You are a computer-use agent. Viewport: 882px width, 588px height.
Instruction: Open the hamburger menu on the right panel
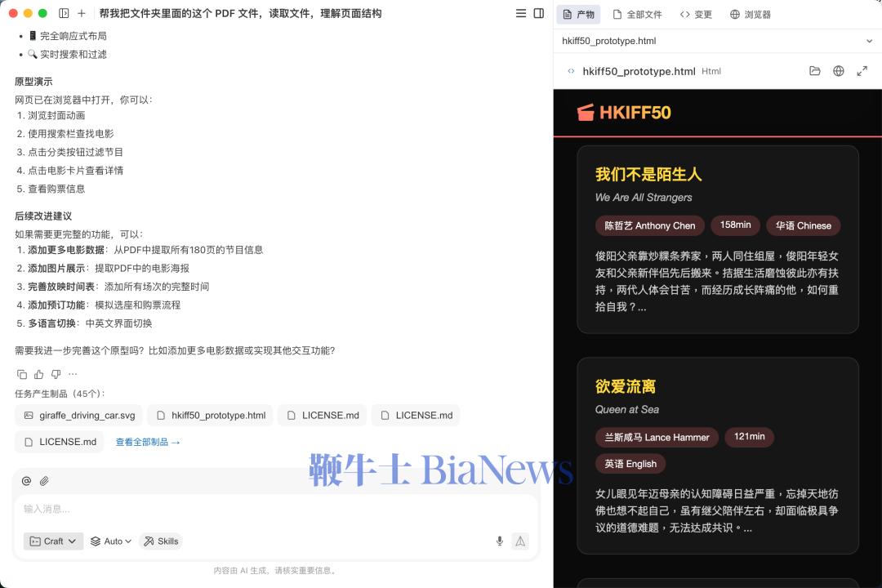coord(520,13)
